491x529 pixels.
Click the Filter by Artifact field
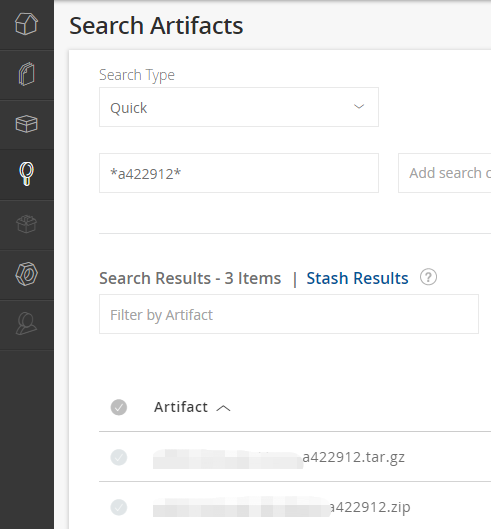click(289, 314)
